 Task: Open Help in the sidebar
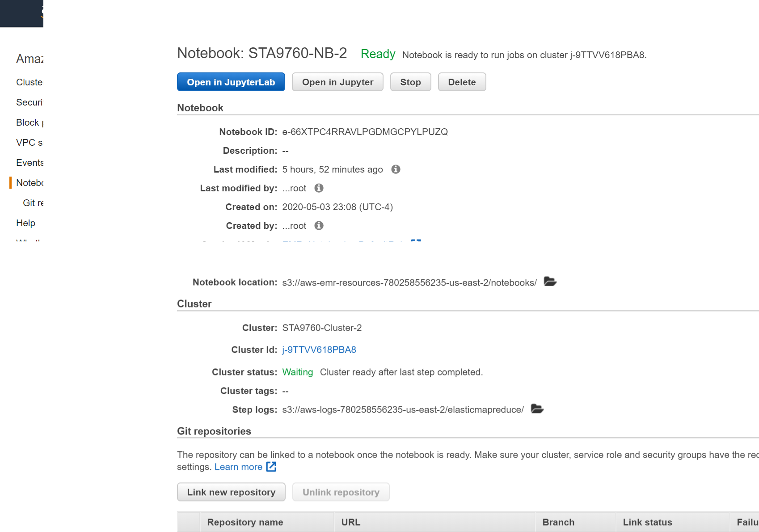pos(25,223)
